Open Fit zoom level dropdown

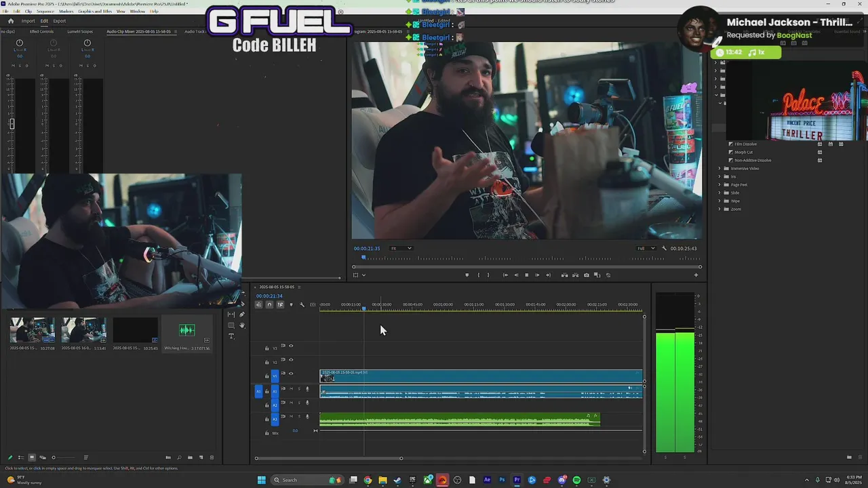coord(401,248)
